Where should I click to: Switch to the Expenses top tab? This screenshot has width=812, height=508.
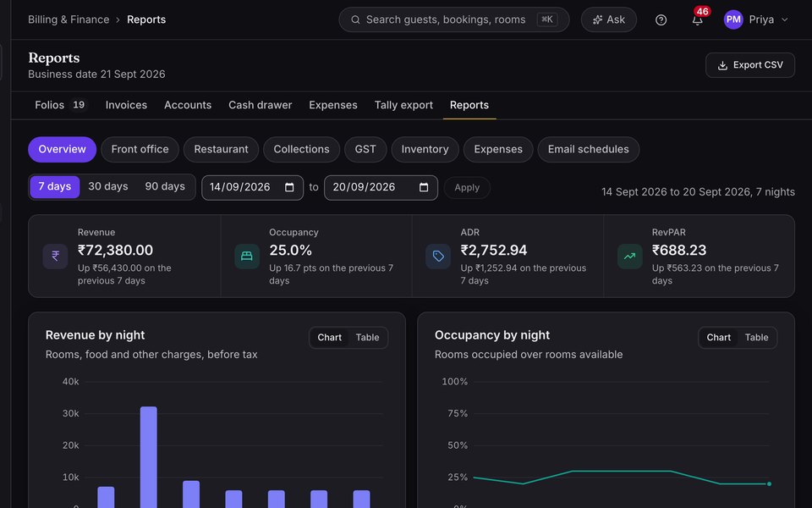(333, 105)
